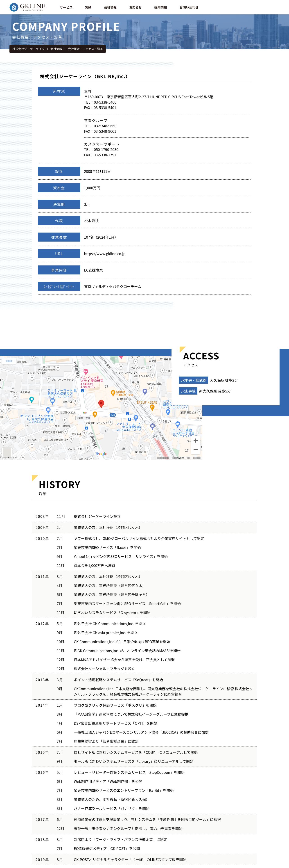The width and height of the screenshot is (289, 868).
Task: Click 新大久保駅 徒歩5分 text
Action: coord(215,391)
